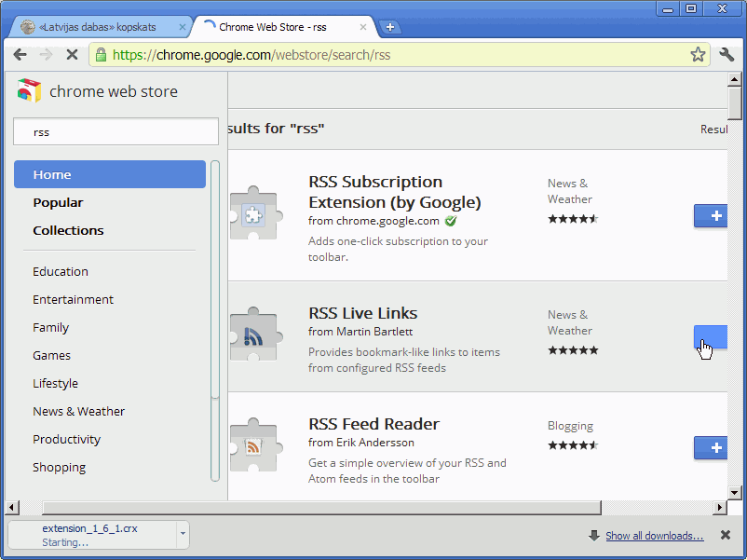
Task: Click the sidebar category scrollbar
Action: tap(215, 321)
